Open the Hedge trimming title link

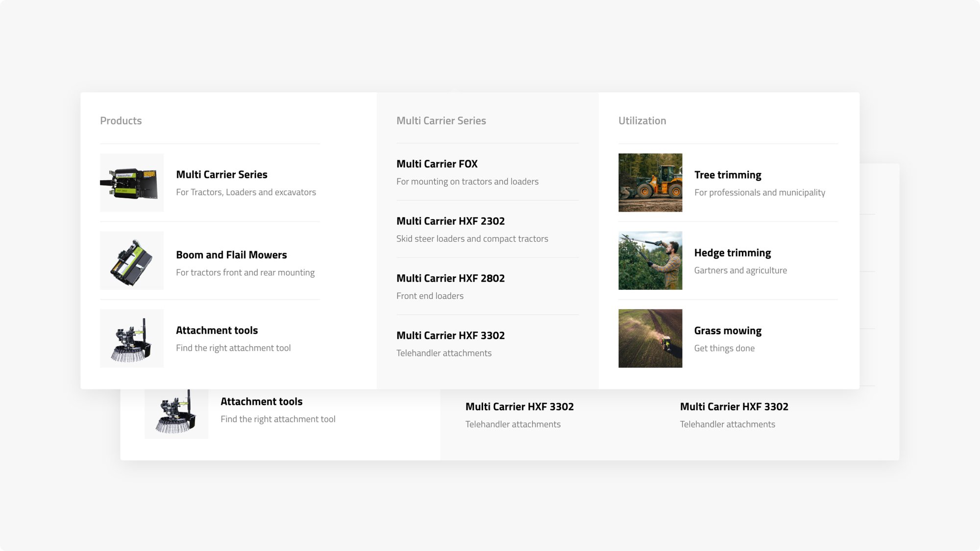[x=733, y=253]
